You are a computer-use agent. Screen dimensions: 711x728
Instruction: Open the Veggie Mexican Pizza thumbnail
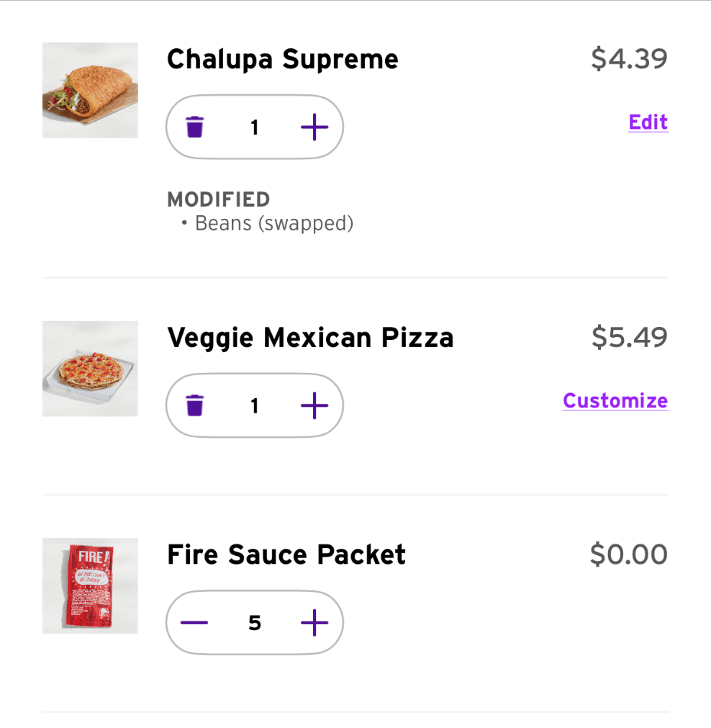[x=90, y=369]
